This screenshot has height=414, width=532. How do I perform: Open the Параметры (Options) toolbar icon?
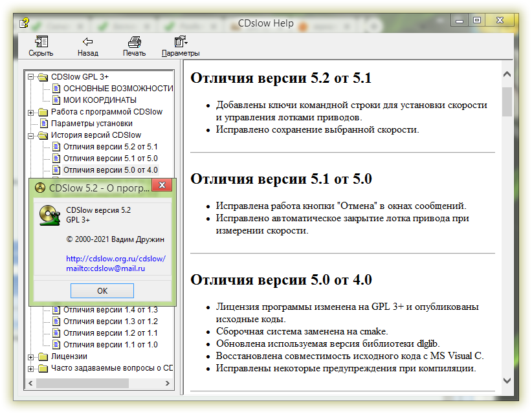tap(181, 42)
